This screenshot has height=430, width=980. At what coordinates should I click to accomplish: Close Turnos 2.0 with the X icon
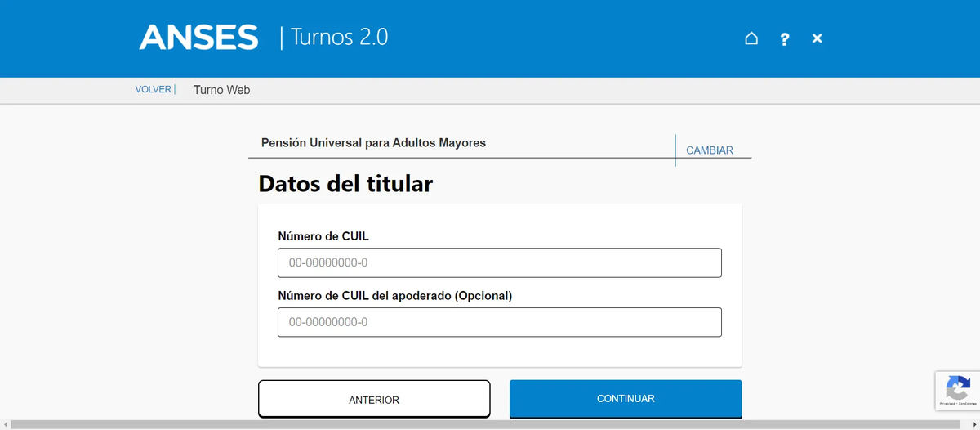pyautogui.click(x=817, y=38)
